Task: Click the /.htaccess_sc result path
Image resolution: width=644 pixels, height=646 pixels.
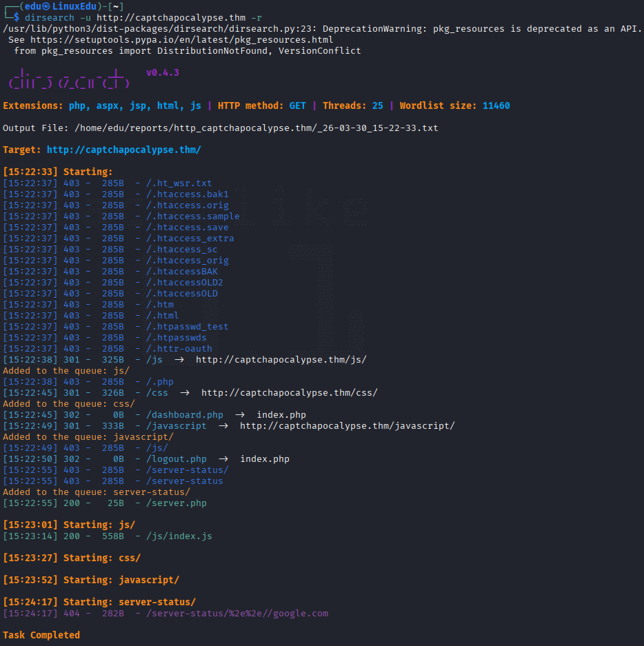Action: [x=182, y=250]
